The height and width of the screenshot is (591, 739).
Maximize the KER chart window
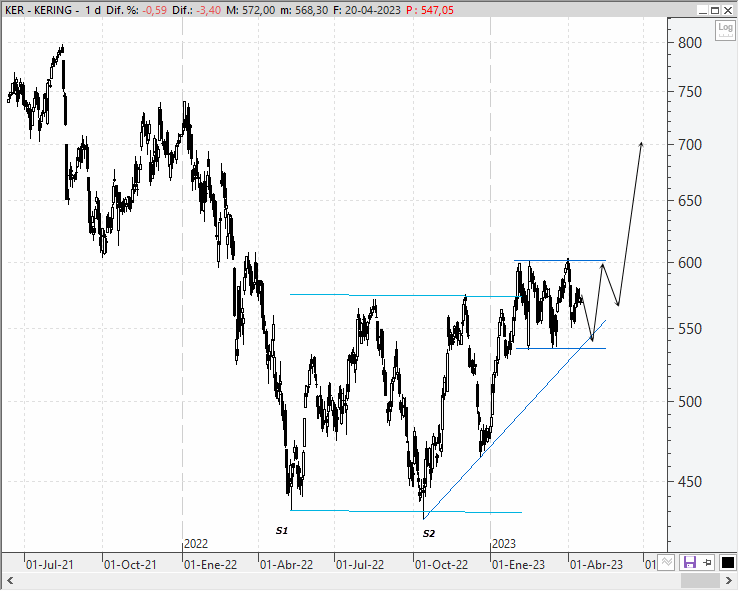pyautogui.click(x=715, y=10)
